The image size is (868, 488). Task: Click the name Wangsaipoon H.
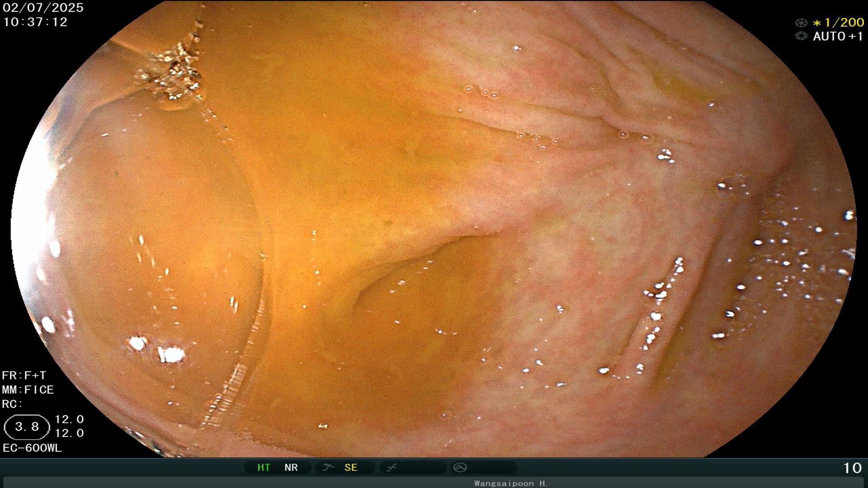(x=511, y=483)
